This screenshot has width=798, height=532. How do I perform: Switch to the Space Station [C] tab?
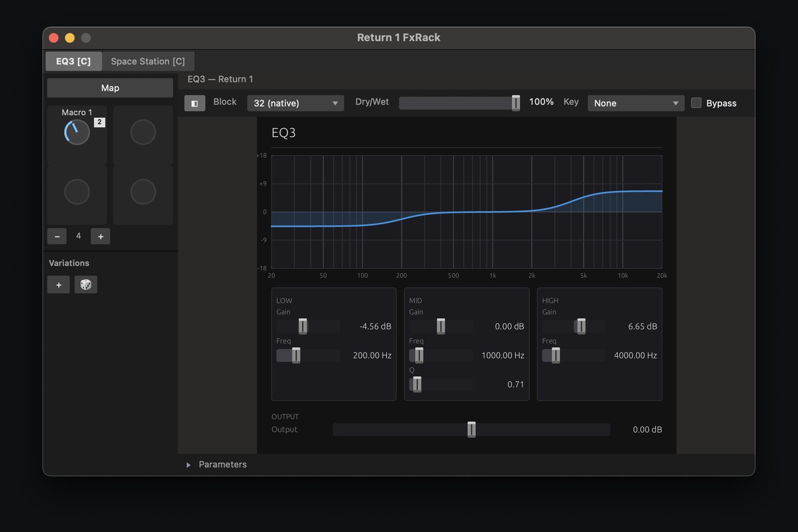148,61
